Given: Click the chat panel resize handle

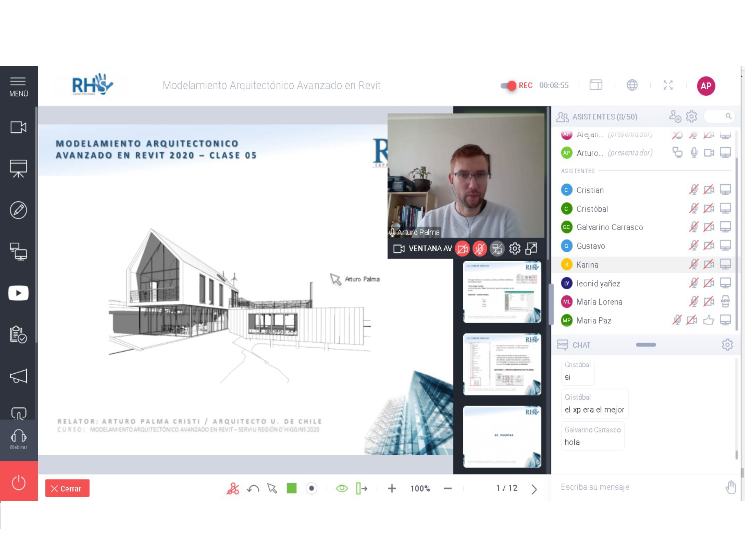Looking at the screenshot, I should (646, 345).
